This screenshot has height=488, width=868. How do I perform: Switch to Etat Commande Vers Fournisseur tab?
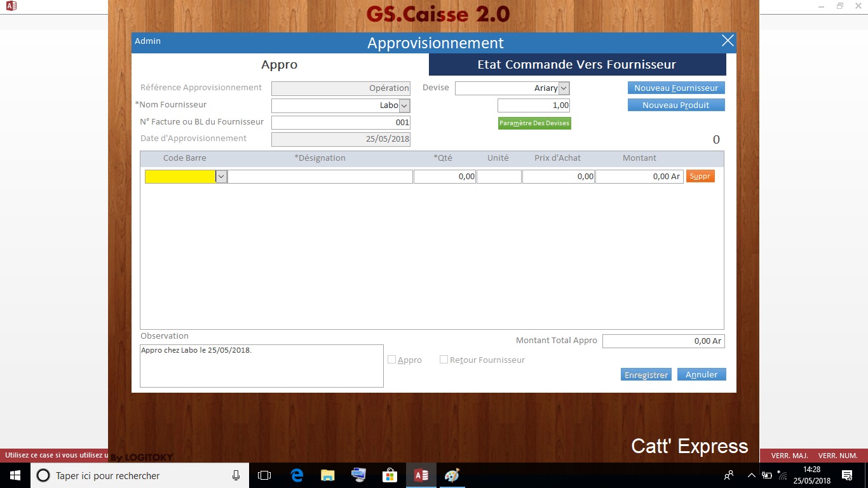[x=577, y=65]
